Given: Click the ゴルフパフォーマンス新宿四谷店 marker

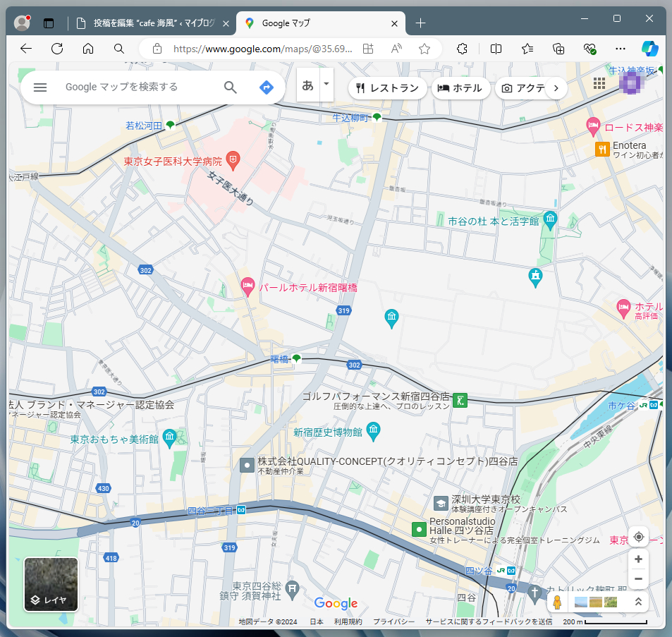Looking at the screenshot, I should click(x=460, y=401).
